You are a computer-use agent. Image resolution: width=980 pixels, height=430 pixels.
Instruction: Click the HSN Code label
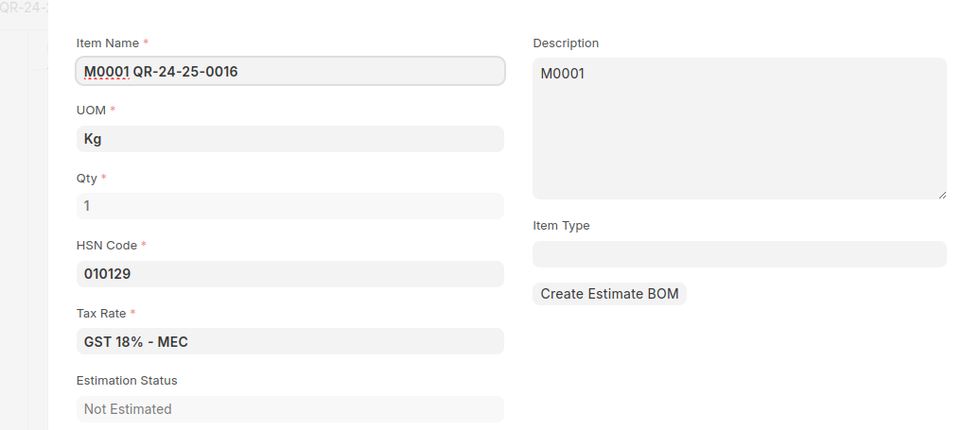click(x=107, y=246)
